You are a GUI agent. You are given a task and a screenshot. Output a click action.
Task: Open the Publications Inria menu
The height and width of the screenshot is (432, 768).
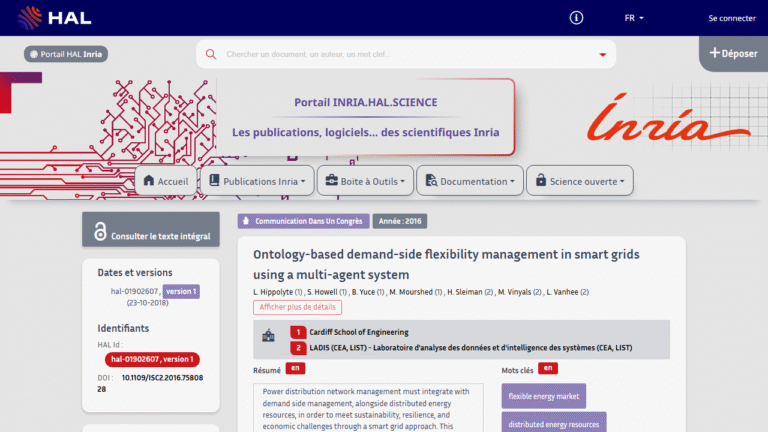click(x=255, y=181)
